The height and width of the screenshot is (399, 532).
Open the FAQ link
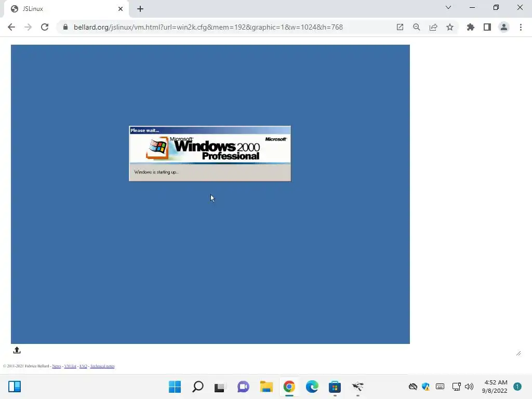(x=83, y=366)
